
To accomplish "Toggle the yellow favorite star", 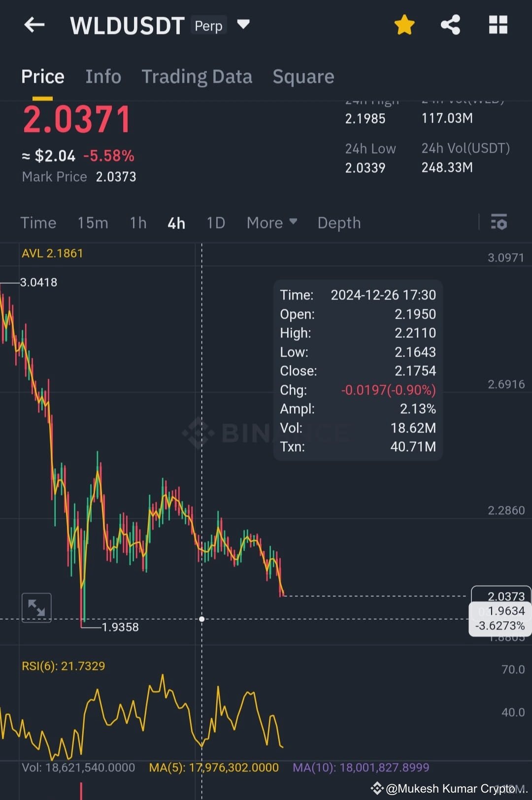I will pyautogui.click(x=404, y=25).
